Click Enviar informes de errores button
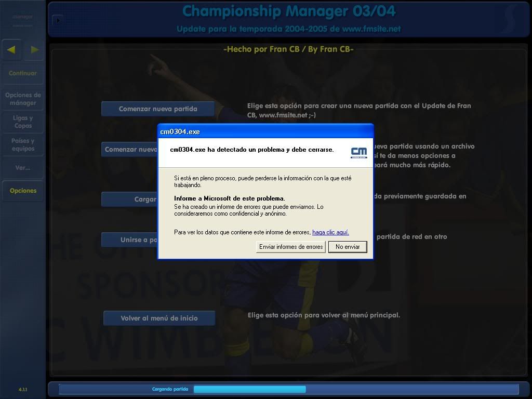 click(291, 247)
